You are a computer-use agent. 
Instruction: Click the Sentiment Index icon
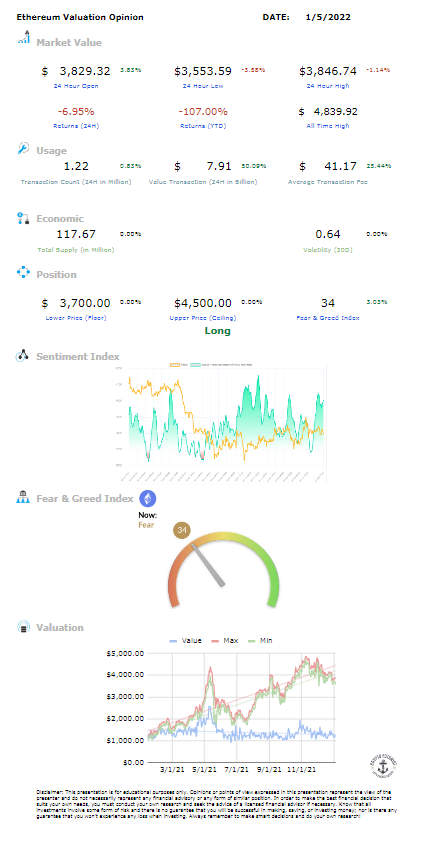(x=23, y=355)
